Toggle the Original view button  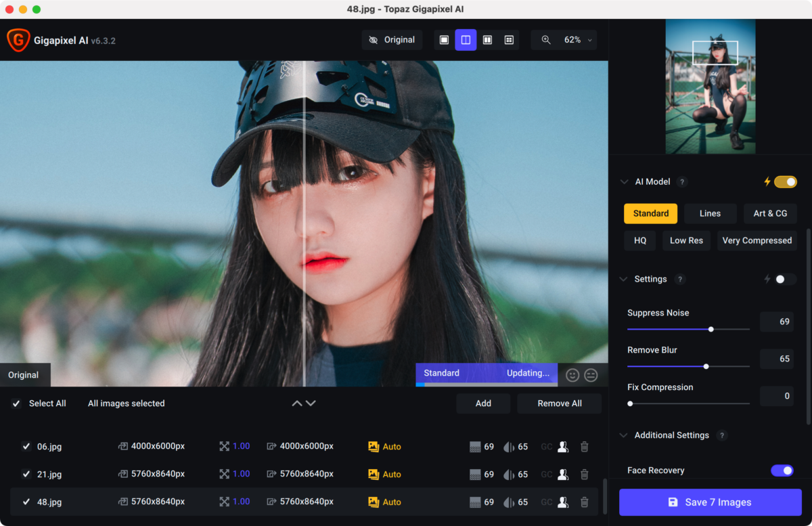[392, 40]
